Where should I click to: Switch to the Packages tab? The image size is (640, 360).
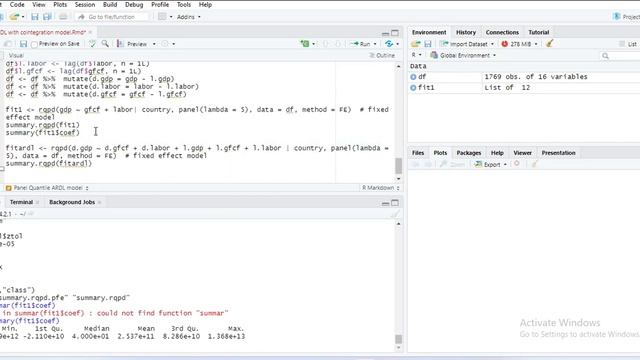(x=469, y=153)
